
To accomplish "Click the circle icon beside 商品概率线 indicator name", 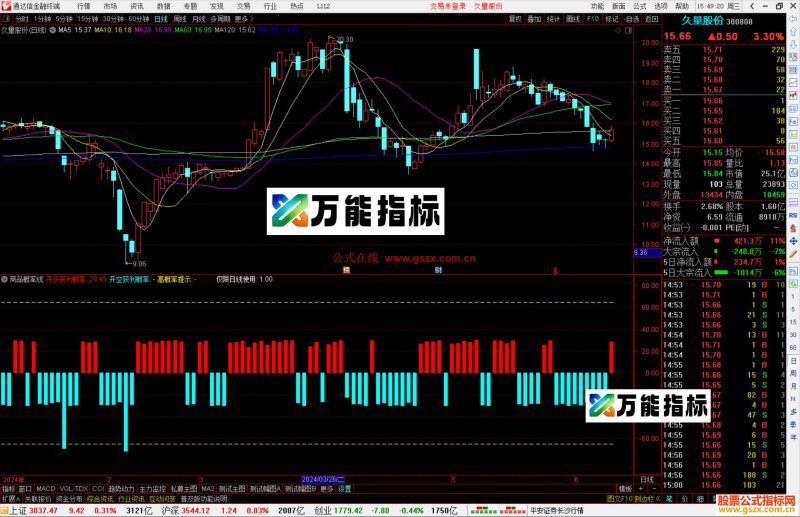I will click(x=5, y=280).
